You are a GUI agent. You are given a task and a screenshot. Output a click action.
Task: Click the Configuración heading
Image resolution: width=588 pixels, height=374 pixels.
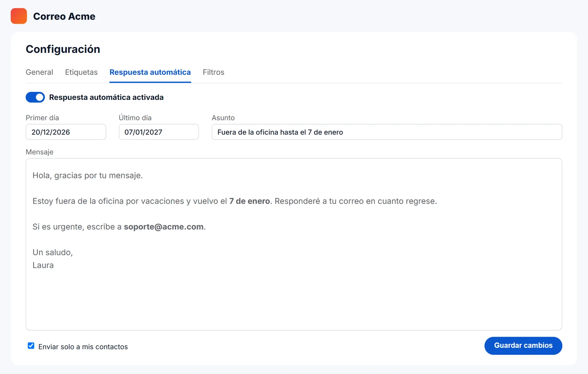pos(63,49)
